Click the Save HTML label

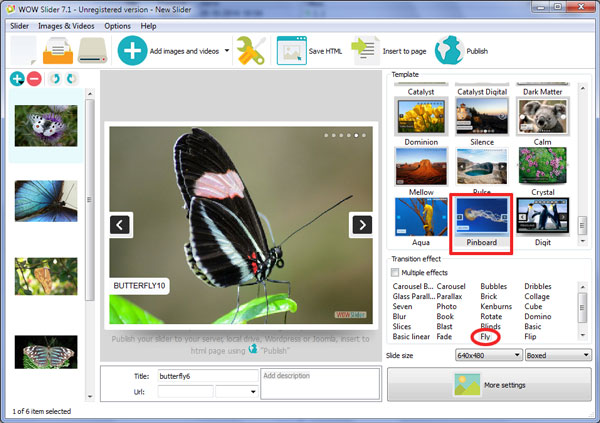click(x=325, y=51)
